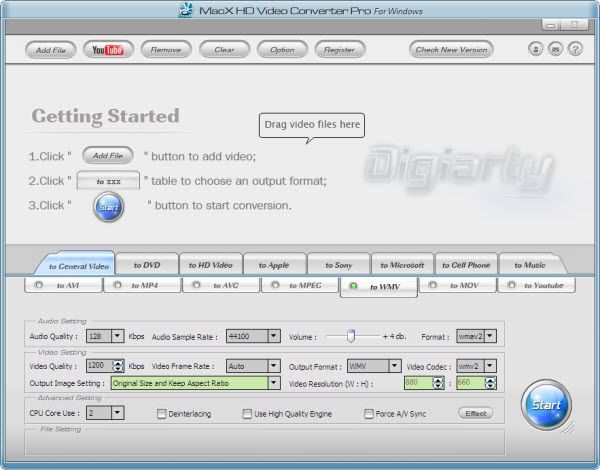
Task: Expand the Output Image Setting dropdown
Action: pos(273,382)
